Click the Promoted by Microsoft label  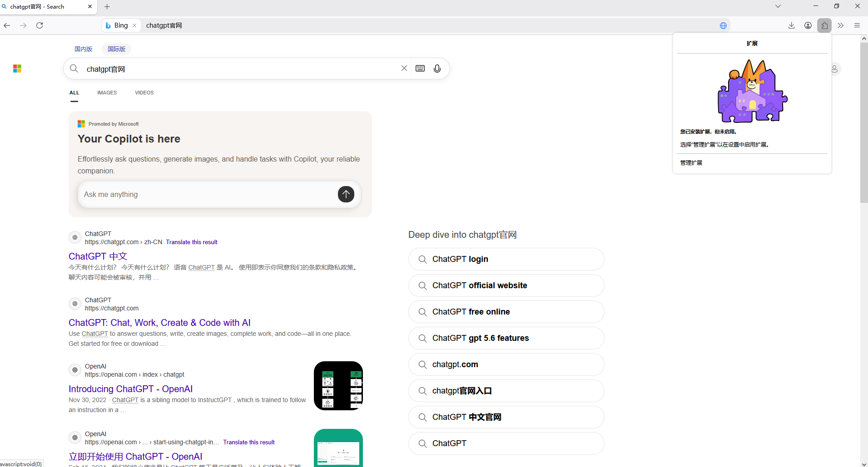[x=114, y=124]
